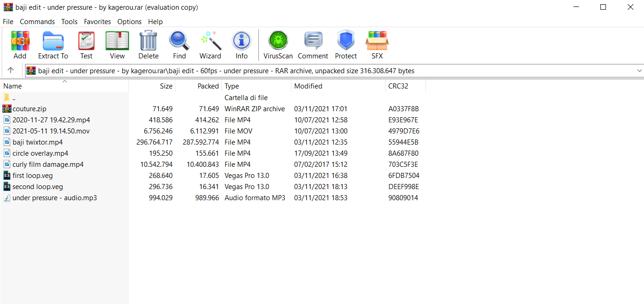Select the first loop.veg file name

pyautogui.click(x=32, y=176)
